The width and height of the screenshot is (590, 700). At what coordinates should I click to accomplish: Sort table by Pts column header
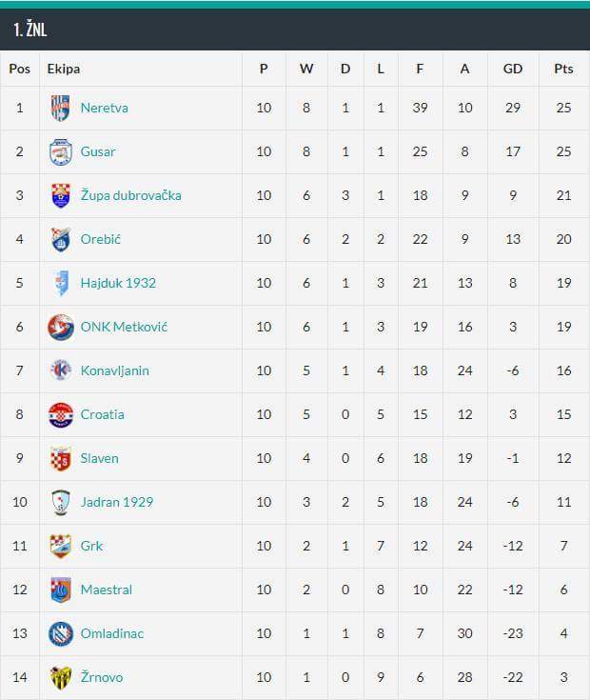tap(563, 69)
